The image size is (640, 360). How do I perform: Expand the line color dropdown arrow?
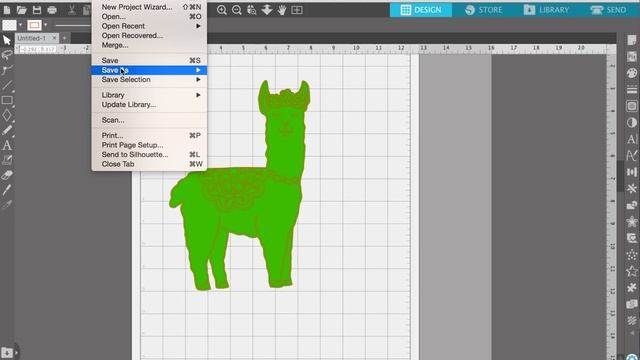coord(45,25)
